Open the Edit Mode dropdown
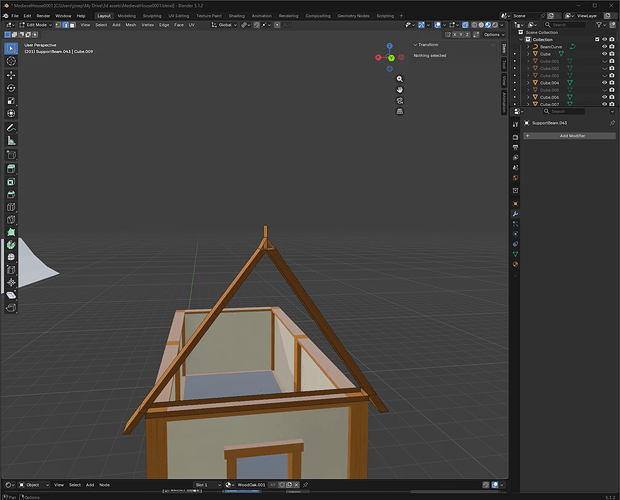The width and height of the screenshot is (620, 500). 36,25
